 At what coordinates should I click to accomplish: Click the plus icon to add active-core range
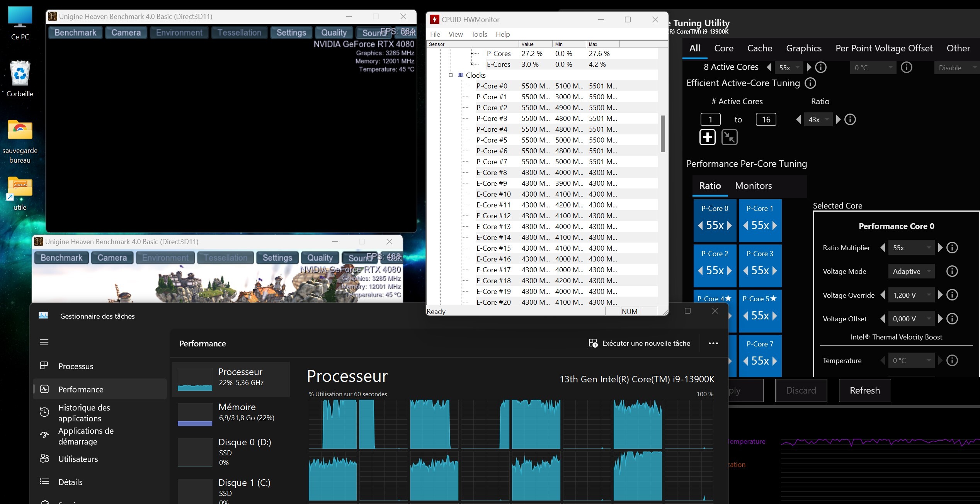pos(708,137)
